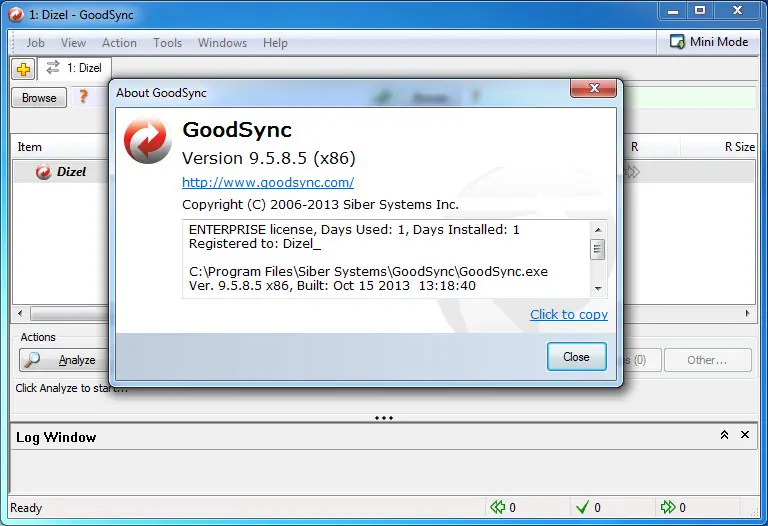
Task: Collapse the Log Window with double chevron
Action: [x=724, y=434]
